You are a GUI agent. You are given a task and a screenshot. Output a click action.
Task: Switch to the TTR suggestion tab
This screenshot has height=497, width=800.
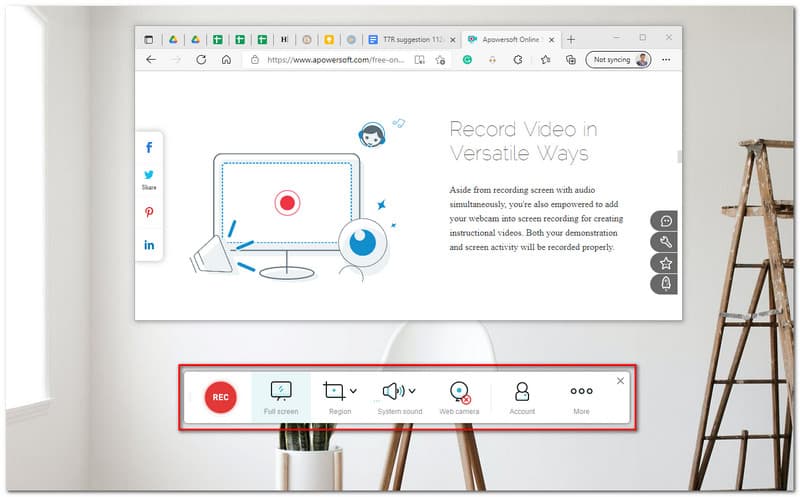405,39
